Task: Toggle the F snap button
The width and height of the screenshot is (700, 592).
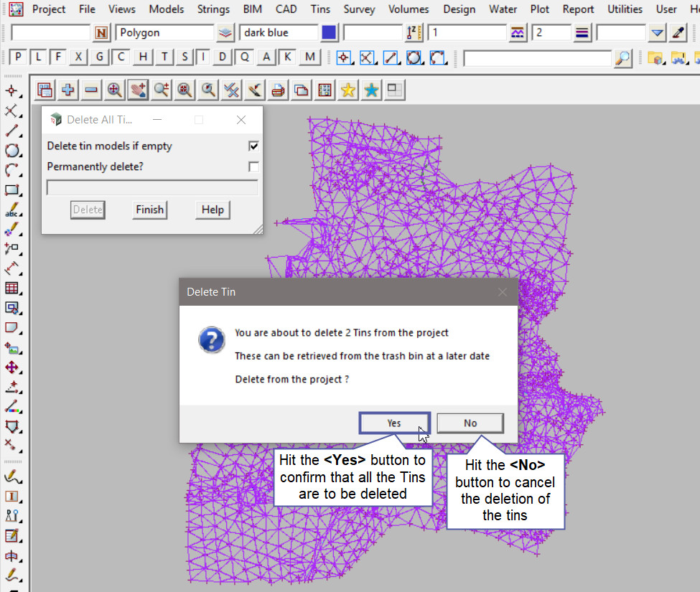Action: (x=58, y=57)
